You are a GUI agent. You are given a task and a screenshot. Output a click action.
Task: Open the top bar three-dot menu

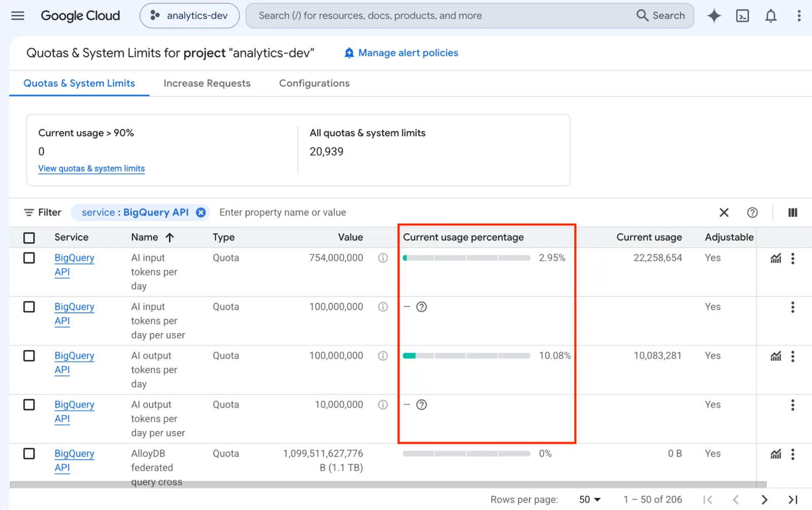tap(799, 16)
